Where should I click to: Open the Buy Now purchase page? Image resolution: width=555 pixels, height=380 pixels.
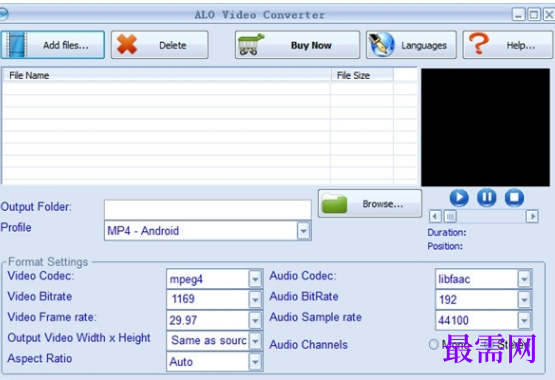point(297,45)
